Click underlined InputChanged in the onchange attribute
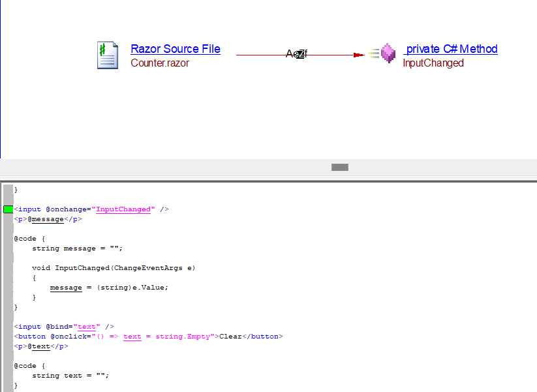Viewport: 537px width, 392px height. click(x=124, y=209)
